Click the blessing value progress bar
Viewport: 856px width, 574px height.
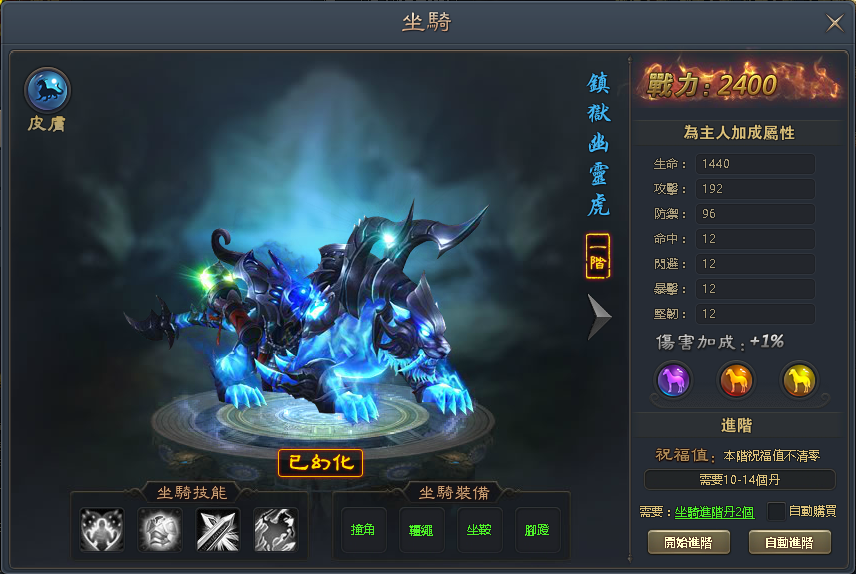point(740,480)
